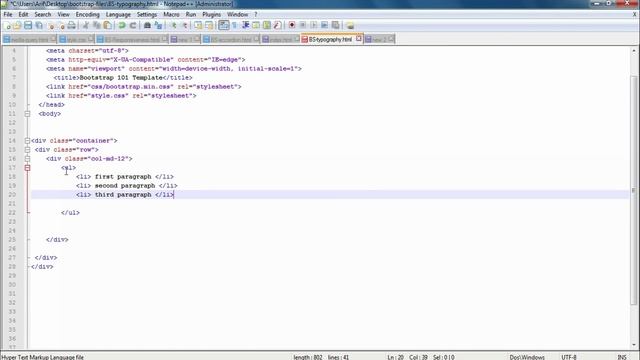Image resolution: width=640 pixels, height=360 pixels.
Task: Click the last yellow toolbar icon
Action: (x=350, y=25)
